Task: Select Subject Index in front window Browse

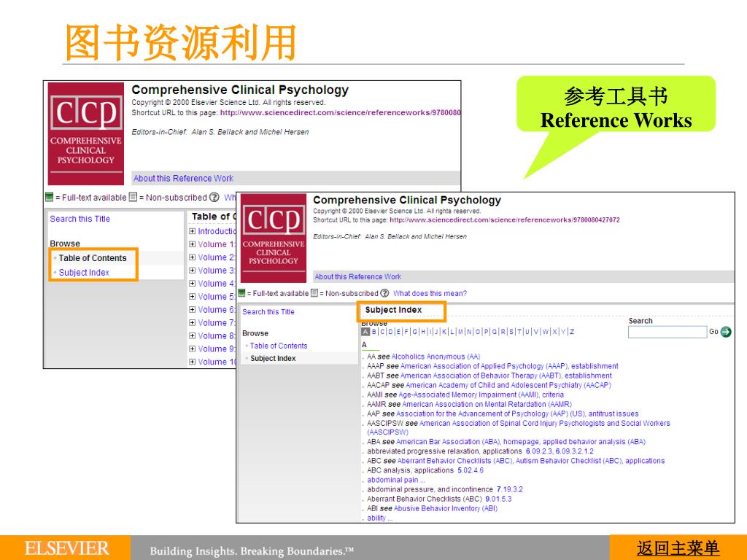Action: click(273, 358)
